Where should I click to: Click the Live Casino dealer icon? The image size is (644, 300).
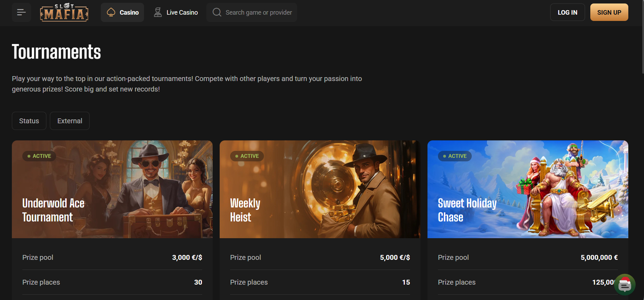(158, 13)
